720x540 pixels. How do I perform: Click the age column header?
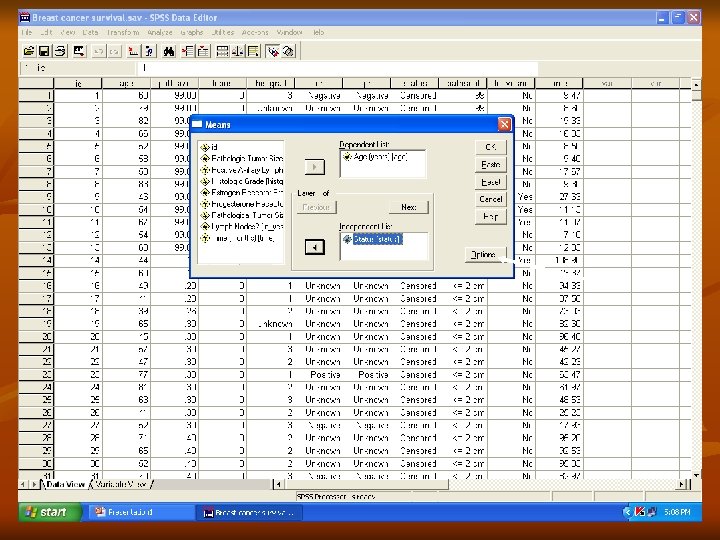tap(126, 83)
